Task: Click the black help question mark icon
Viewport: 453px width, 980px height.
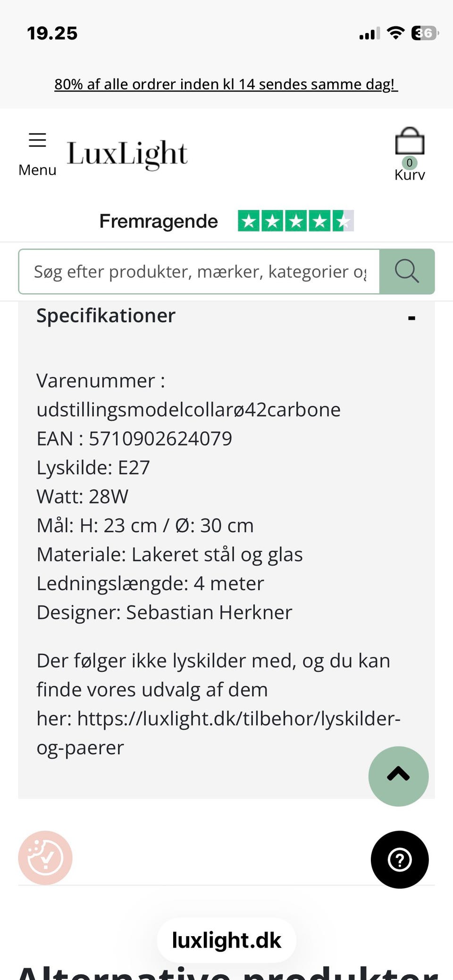Action: [399, 860]
